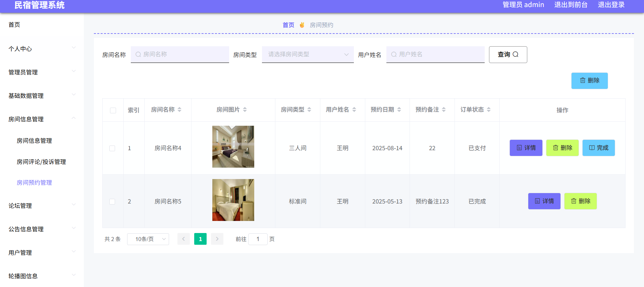Viewport: 644px width, 287px height.
Task: Select page 1 in pagination
Action: click(x=200, y=239)
